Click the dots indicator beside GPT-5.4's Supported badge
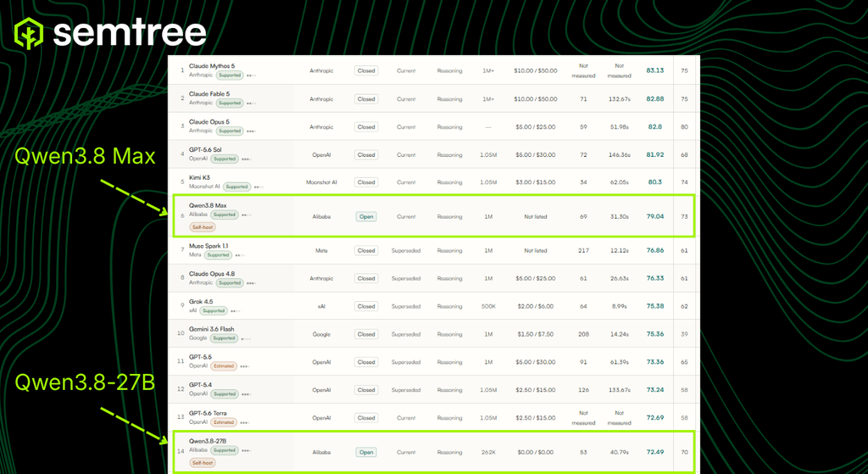Image resolution: width=868 pixels, height=474 pixels. pyautogui.click(x=247, y=395)
